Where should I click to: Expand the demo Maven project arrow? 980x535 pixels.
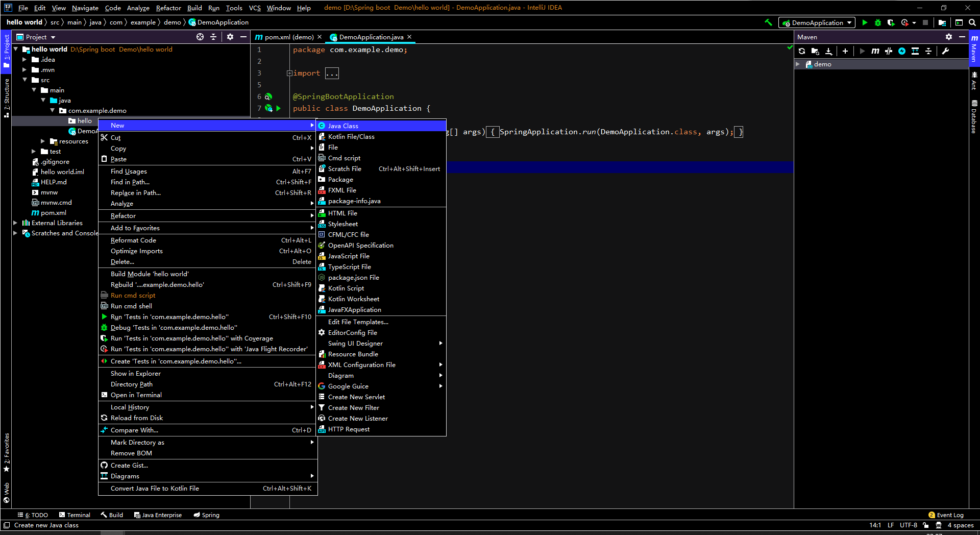(x=798, y=64)
